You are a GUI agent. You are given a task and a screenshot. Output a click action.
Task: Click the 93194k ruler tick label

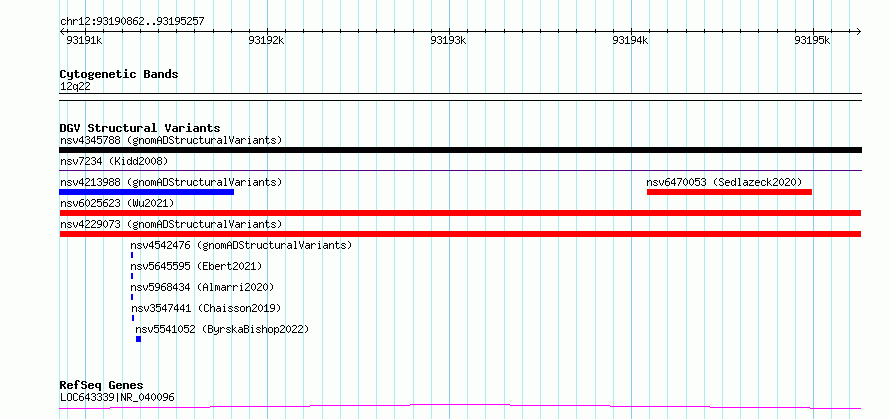(x=631, y=40)
